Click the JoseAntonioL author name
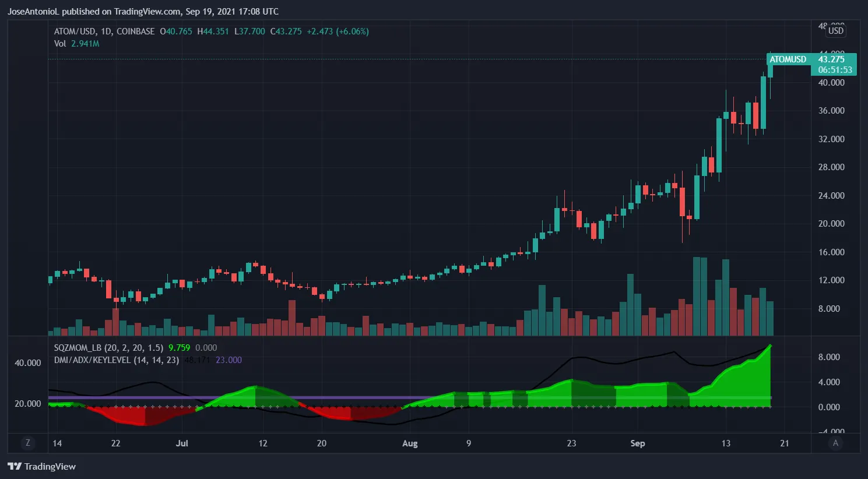This screenshot has width=868, height=479. (x=33, y=12)
